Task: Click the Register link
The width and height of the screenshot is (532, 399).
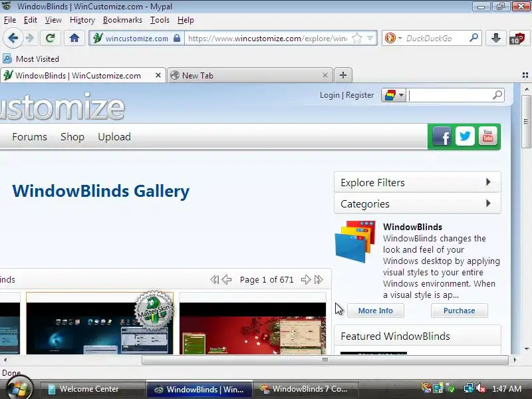Action: [360, 95]
